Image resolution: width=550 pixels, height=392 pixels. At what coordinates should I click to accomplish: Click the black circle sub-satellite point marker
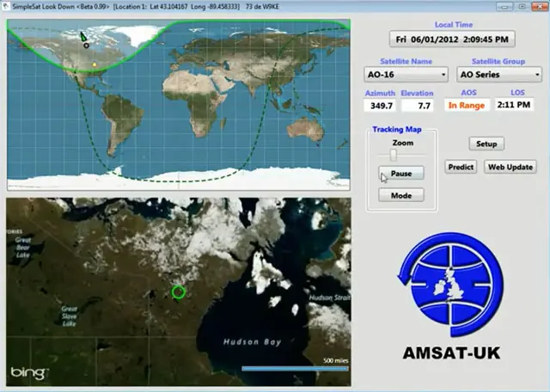click(x=86, y=46)
